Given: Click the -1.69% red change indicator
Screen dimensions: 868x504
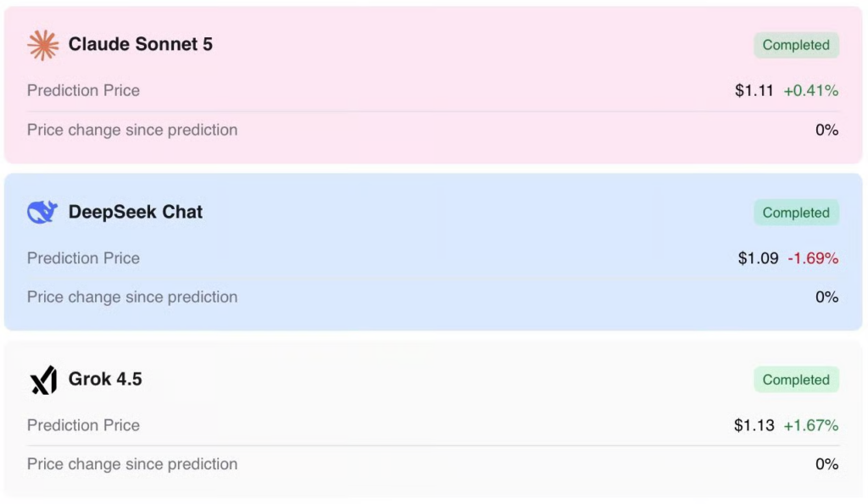Looking at the screenshot, I should coord(813,258).
